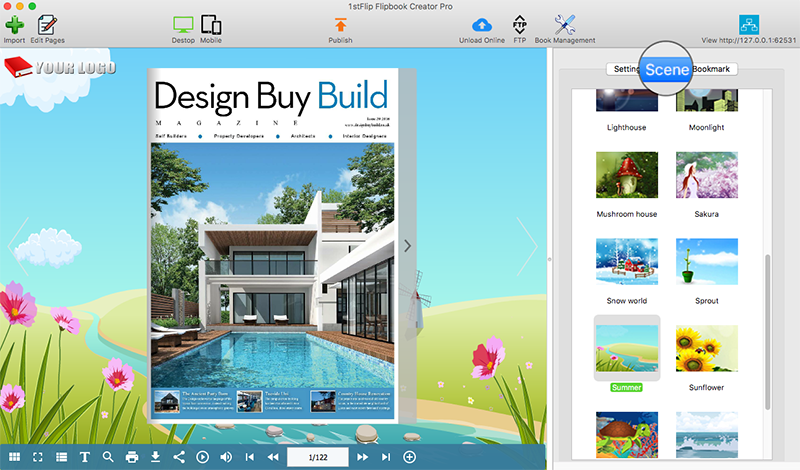Screen dimensions: 800x470
Task: Flip forward using book edge chevron
Action: pyautogui.click(x=408, y=246)
